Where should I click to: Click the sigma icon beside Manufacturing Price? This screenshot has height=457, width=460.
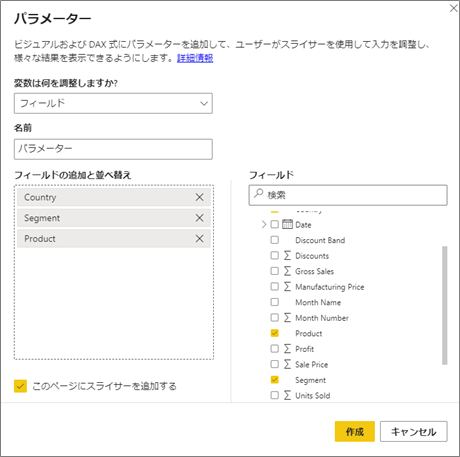pos(287,287)
